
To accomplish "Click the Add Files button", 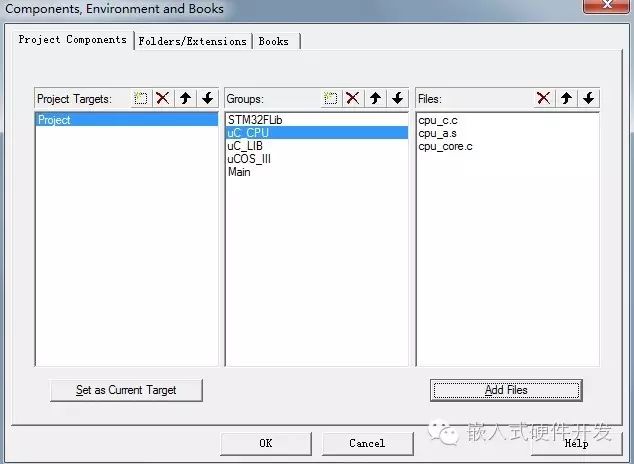I will point(506,390).
